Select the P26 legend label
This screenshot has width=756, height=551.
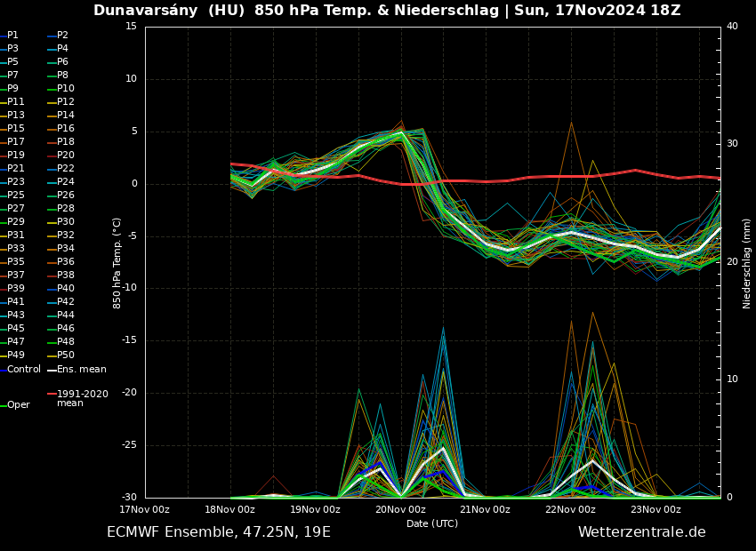(66, 196)
